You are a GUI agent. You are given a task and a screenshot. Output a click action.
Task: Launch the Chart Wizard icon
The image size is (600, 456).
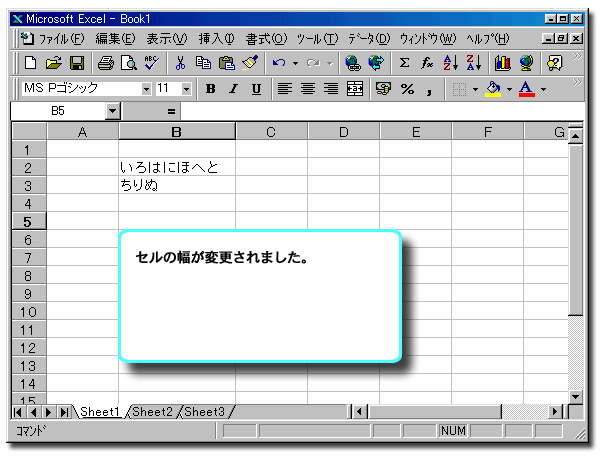(x=502, y=63)
